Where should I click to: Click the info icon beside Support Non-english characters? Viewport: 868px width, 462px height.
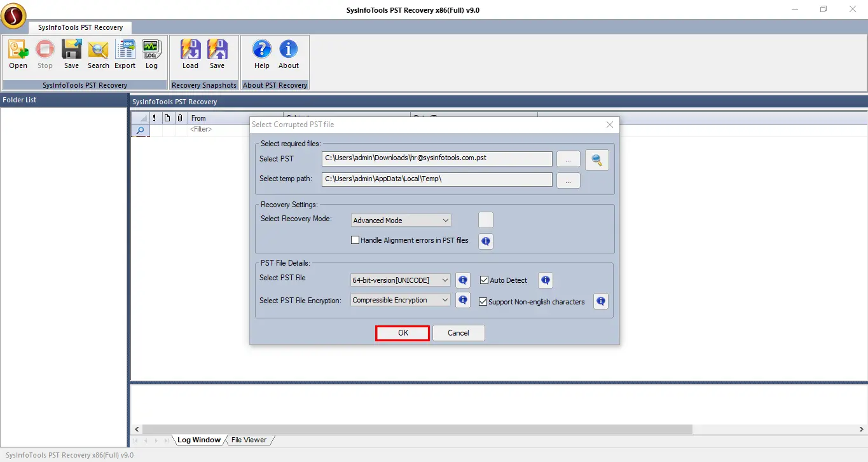pos(601,301)
